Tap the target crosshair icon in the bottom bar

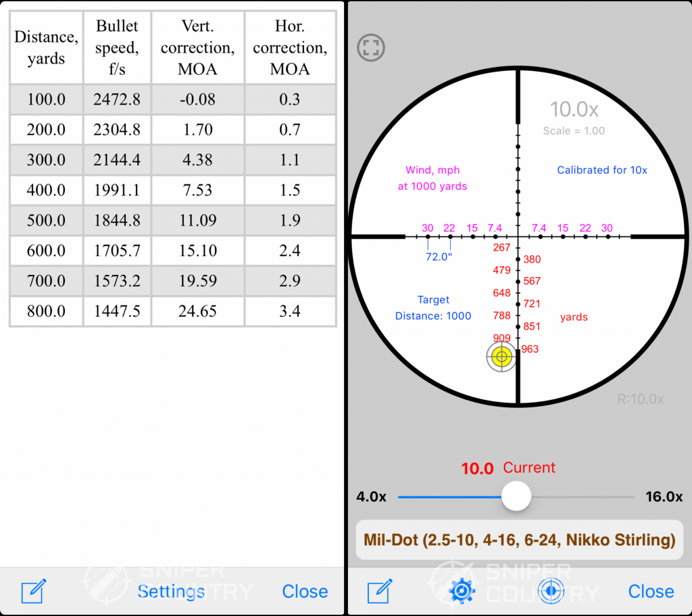pyautogui.click(x=551, y=591)
